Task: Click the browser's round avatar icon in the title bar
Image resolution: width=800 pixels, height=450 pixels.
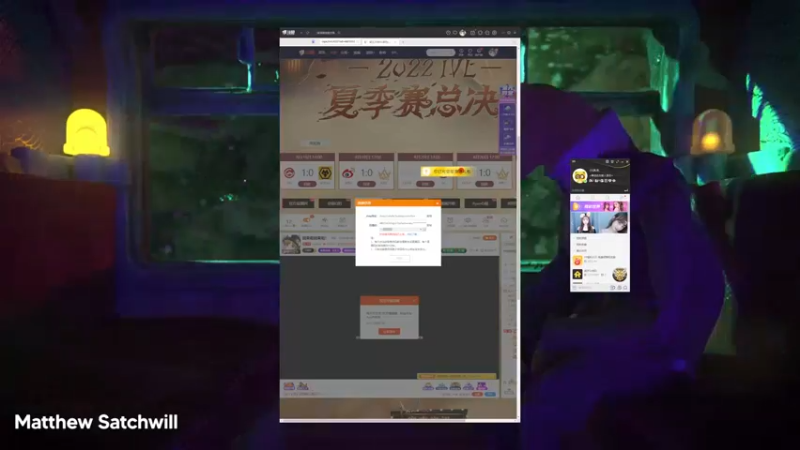Action: tap(463, 33)
